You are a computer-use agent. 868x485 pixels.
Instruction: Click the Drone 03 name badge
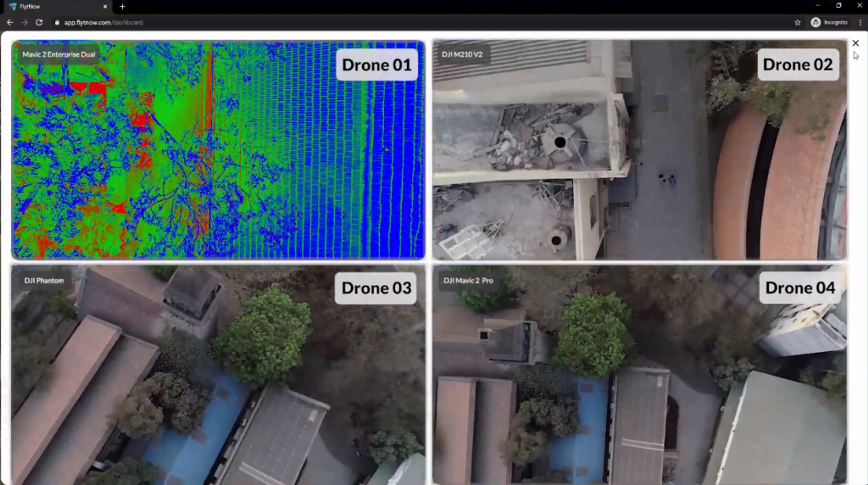coord(376,288)
